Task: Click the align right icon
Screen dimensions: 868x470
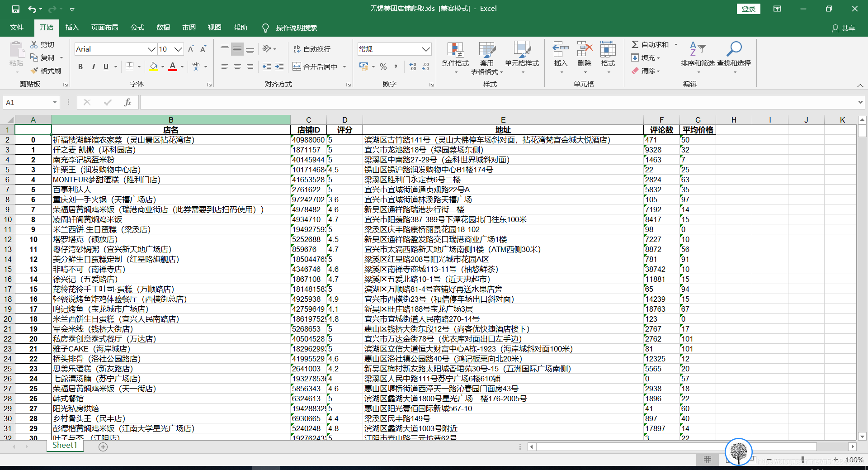Action: pos(250,66)
